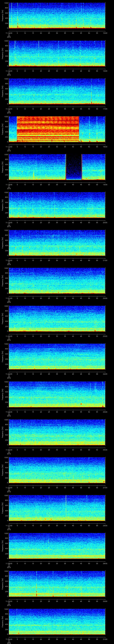This screenshot has height=644, width=114.
Task: Click the 11:29:00 start time label
Action: [x=9, y=601]
